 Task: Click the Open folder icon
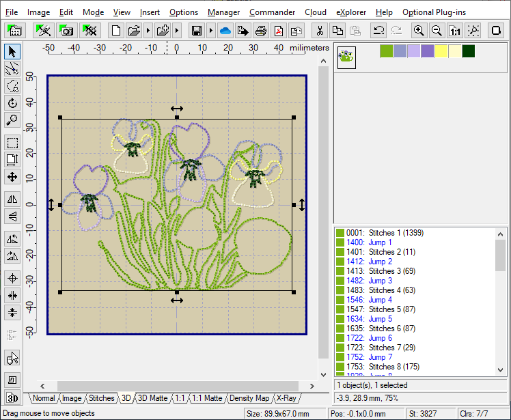coord(134,31)
